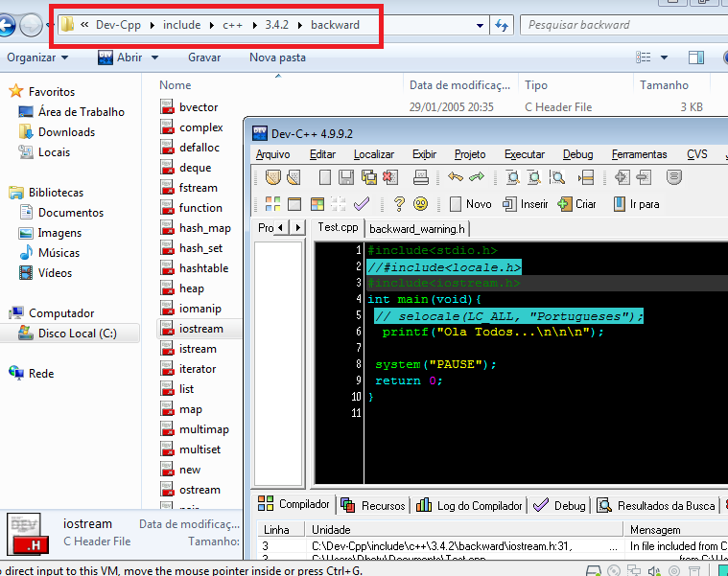Click the floppy disk Save icon

[x=346, y=177]
